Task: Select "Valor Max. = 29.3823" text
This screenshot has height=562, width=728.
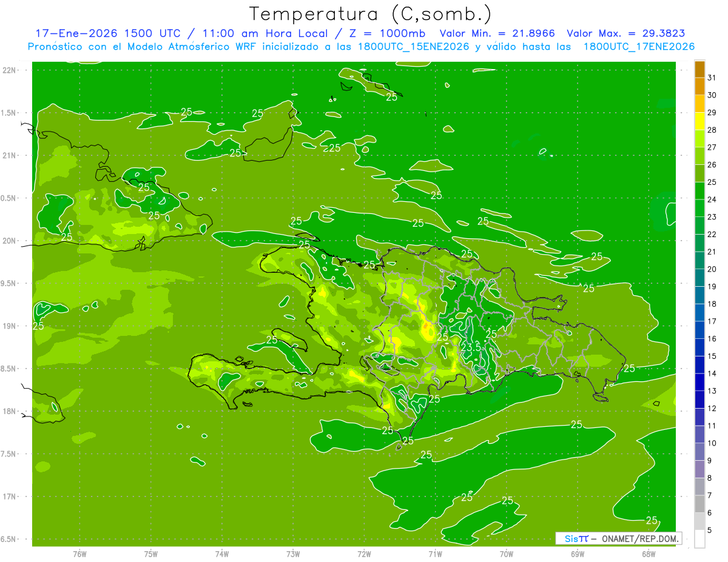Action: click(626, 33)
